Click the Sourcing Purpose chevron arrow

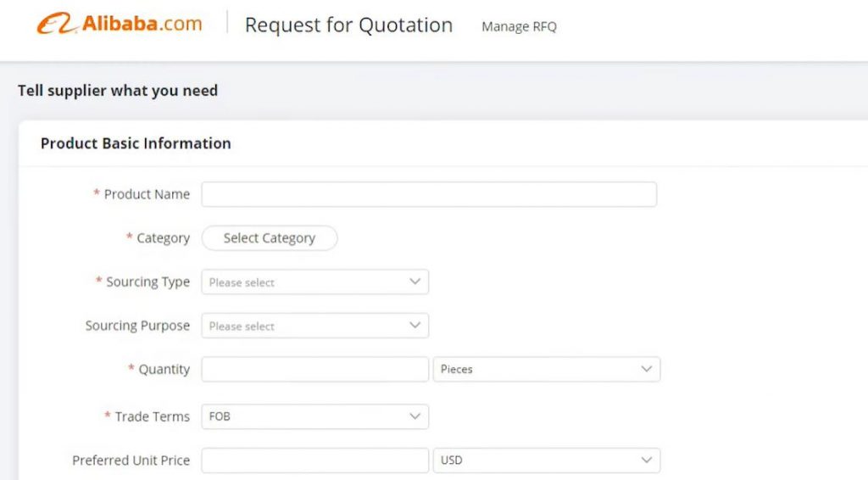[x=415, y=326]
